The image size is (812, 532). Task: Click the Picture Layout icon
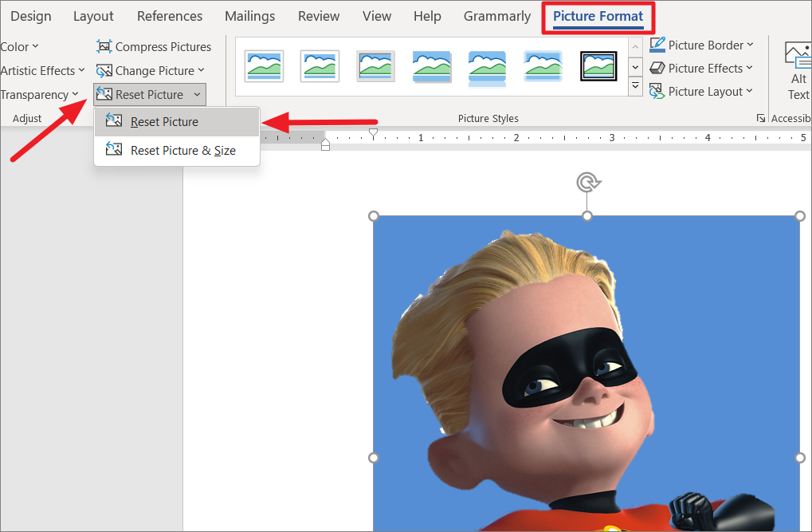tap(657, 91)
